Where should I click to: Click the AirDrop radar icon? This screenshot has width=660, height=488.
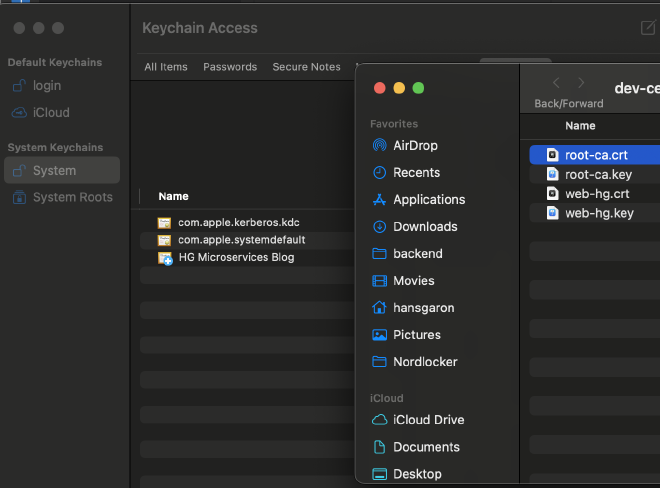click(x=379, y=145)
